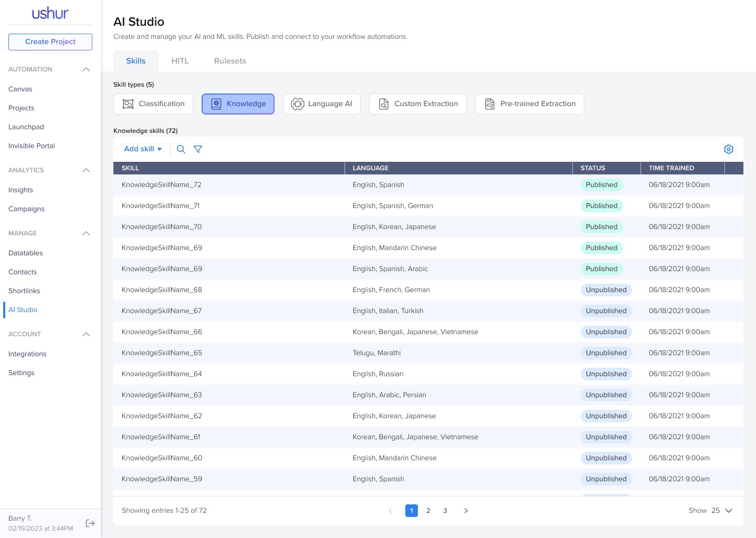Viewport: 756px width, 538px height.
Task: Open KnowledgeSkillName_70 row
Action: [x=428, y=227]
